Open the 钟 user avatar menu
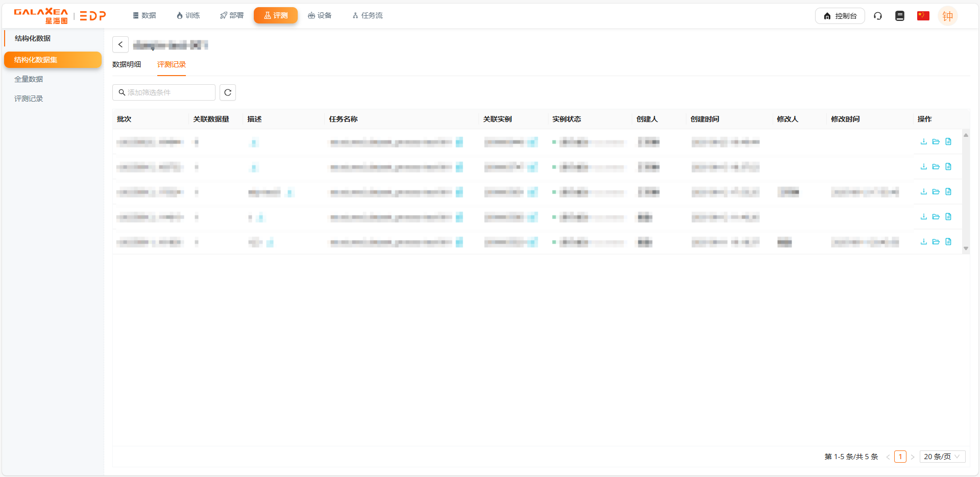Image resolution: width=980 pixels, height=477 pixels. (x=947, y=16)
